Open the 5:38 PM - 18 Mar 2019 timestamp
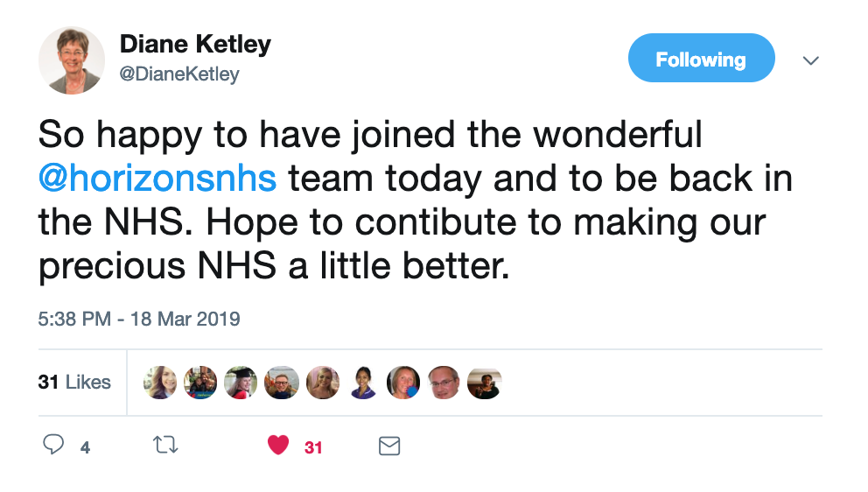 point(139,320)
